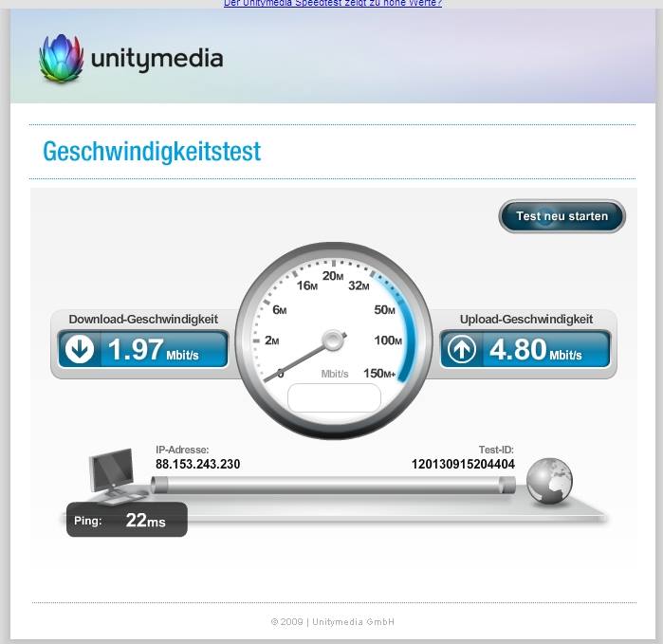
Task: Select the Test-ID number 120130915204404
Action: 463,464
